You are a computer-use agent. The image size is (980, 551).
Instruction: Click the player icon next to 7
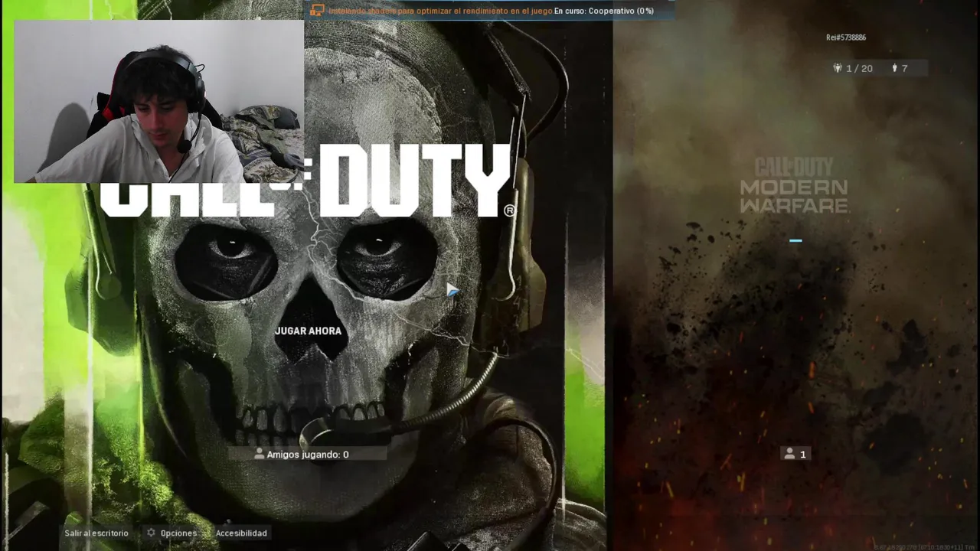click(x=894, y=68)
